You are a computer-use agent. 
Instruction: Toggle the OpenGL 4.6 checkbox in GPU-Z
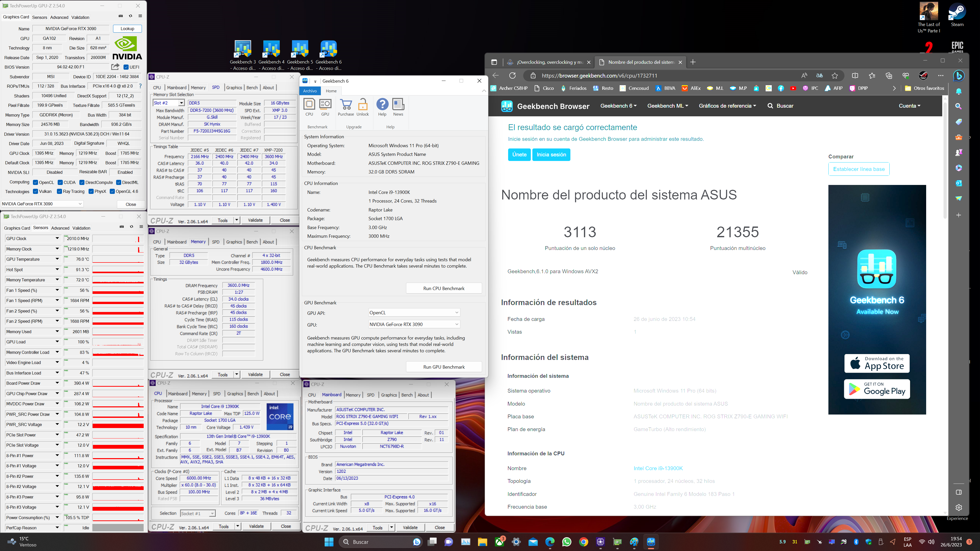[x=112, y=192]
